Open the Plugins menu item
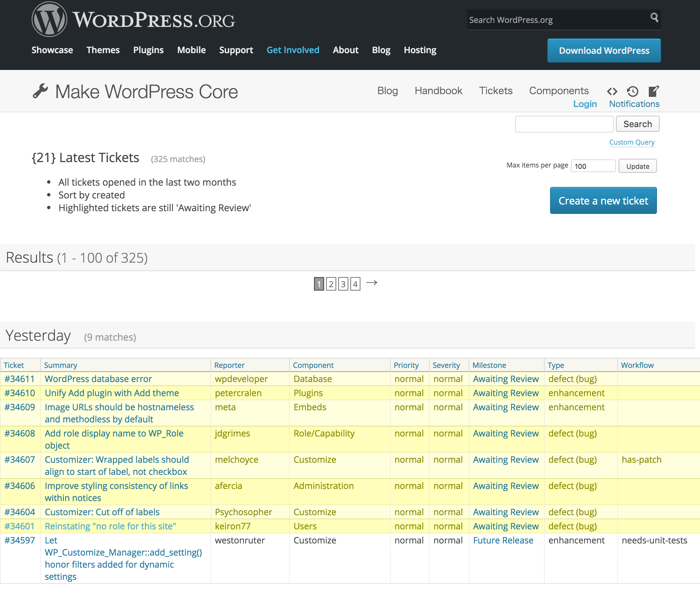The width and height of the screenshot is (700, 606). pos(148,50)
